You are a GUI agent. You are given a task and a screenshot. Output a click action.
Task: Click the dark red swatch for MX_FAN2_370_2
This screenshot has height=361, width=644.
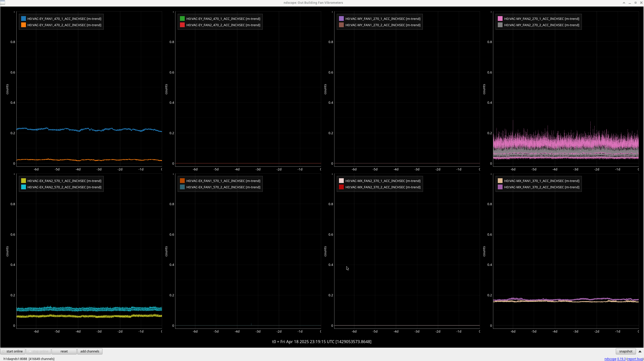pos(342,187)
